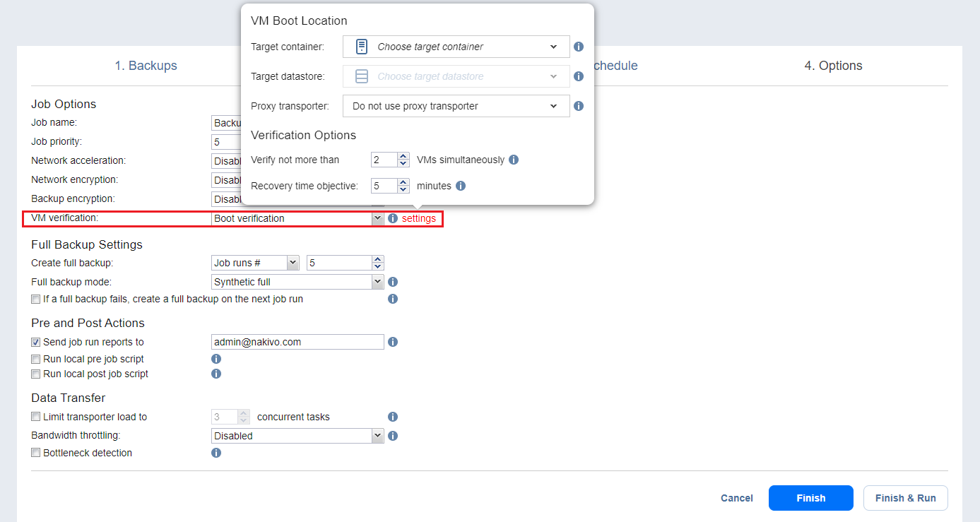
Task: Click info icon next to Target container
Action: 578,47
